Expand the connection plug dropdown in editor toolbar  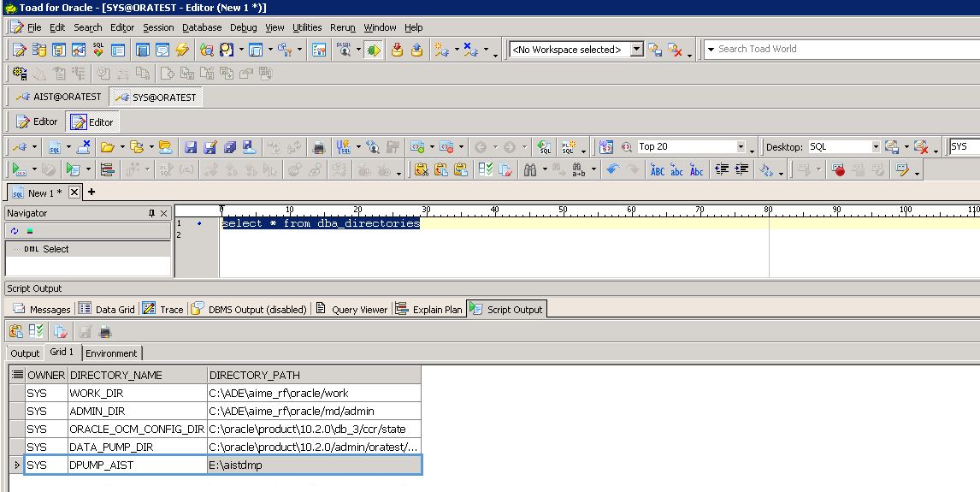33,147
